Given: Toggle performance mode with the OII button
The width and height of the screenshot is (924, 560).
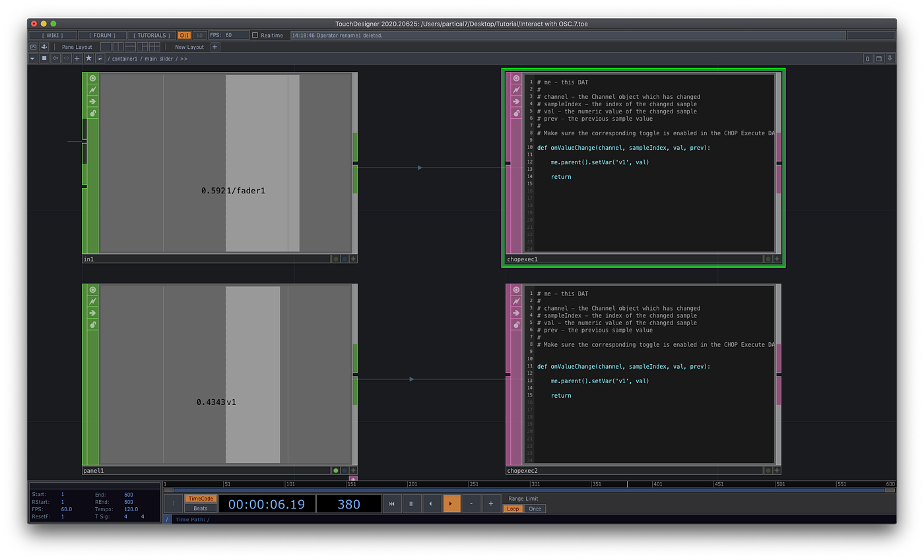Looking at the screenshot, I should pyautogui.click(x=184, y=35).
